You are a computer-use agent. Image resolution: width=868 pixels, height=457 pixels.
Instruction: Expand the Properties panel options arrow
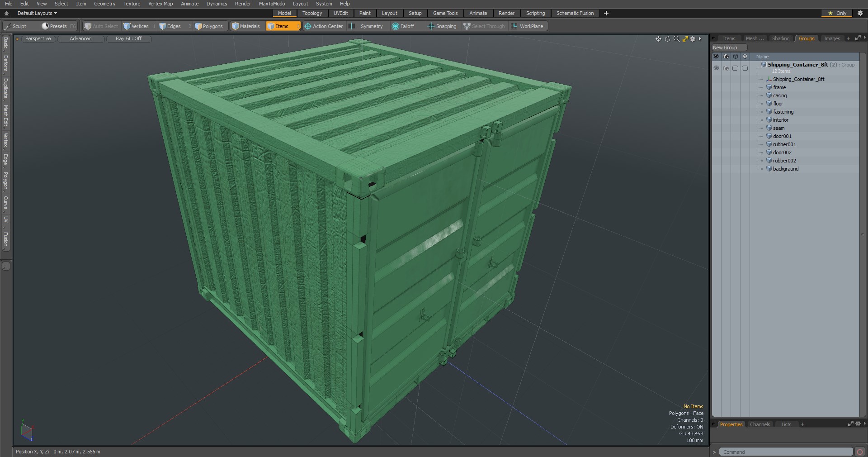click(x=864, y=424)
